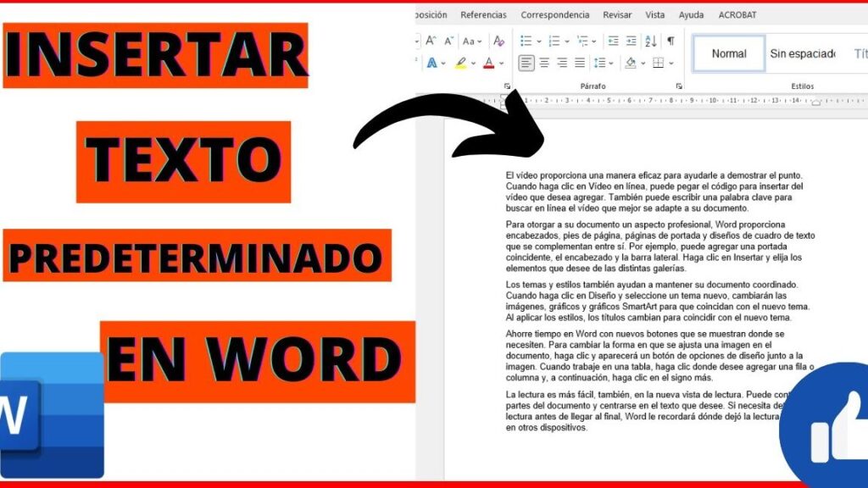Switch to the Correspondencia tab

click(x=555, y=14)
